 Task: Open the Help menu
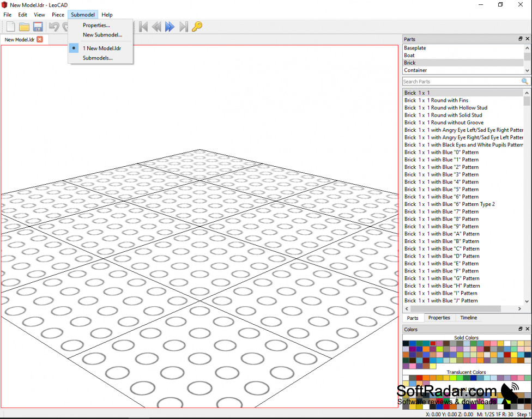tap(107, 15)
